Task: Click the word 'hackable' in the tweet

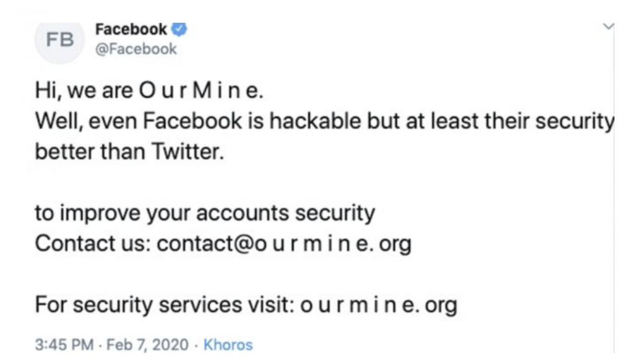Action: pos(316,121)
